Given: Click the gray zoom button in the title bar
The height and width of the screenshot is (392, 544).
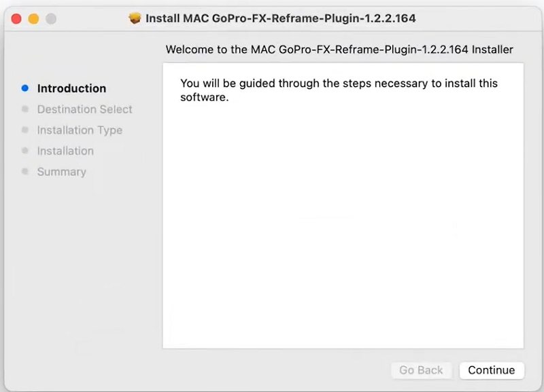Looking at the screenshot, I should (x=50, y=19).
